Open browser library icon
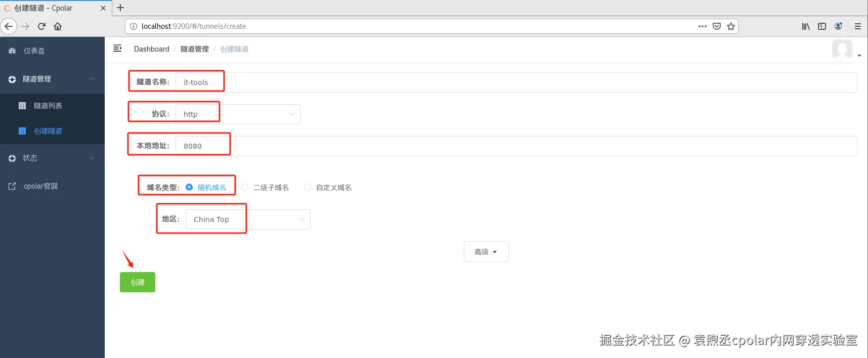Viewport: 868px width, 358px height. coord(806,26)
